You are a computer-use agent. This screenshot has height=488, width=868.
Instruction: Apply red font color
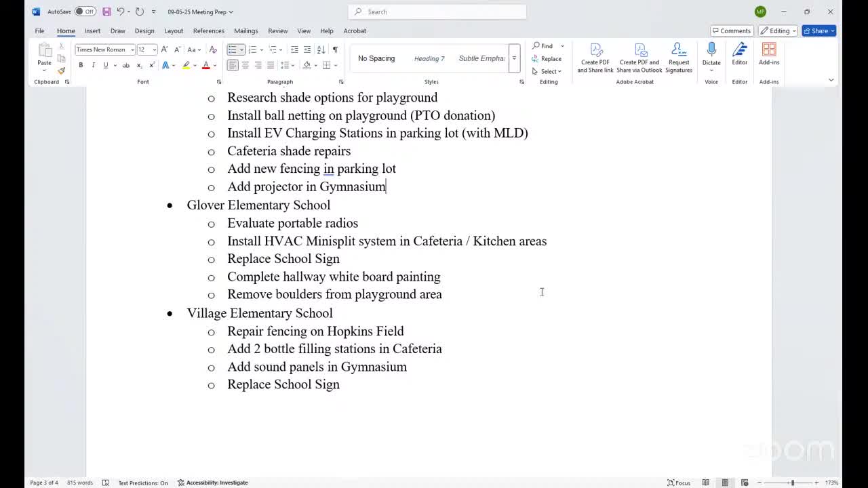206,65
